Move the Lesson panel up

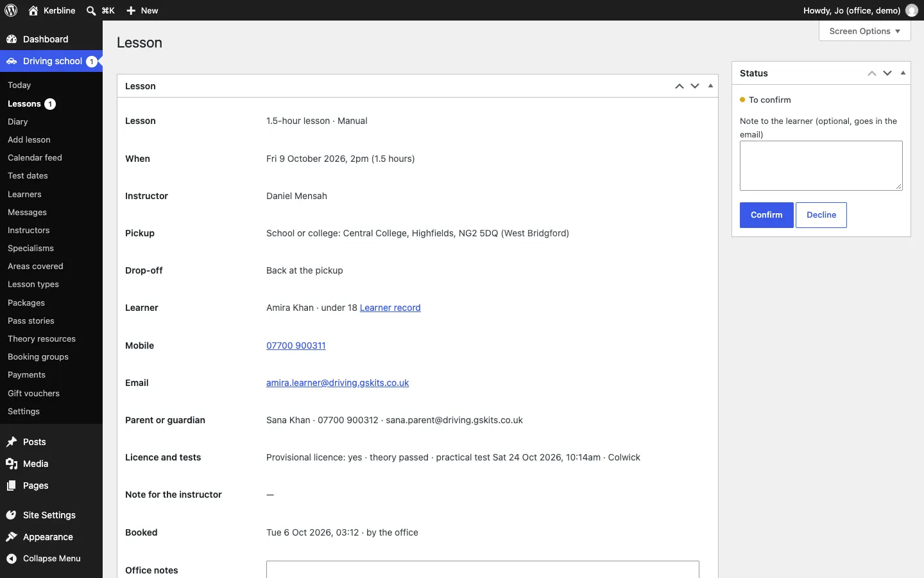680,86
